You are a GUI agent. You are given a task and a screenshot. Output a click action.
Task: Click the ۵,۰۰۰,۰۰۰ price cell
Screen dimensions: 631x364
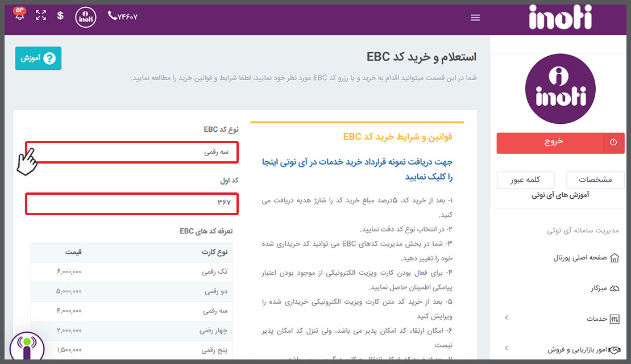69,291
